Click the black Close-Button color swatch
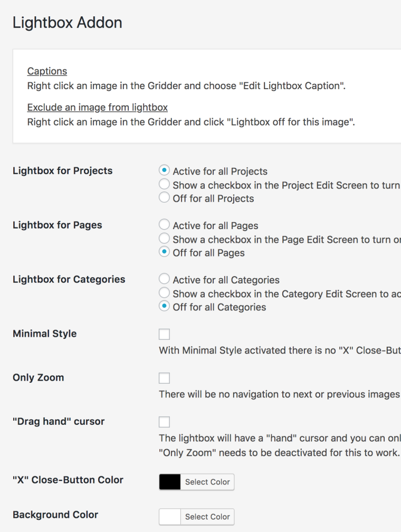The width and height of the screenshot is (401, 532). coord(170,482)
